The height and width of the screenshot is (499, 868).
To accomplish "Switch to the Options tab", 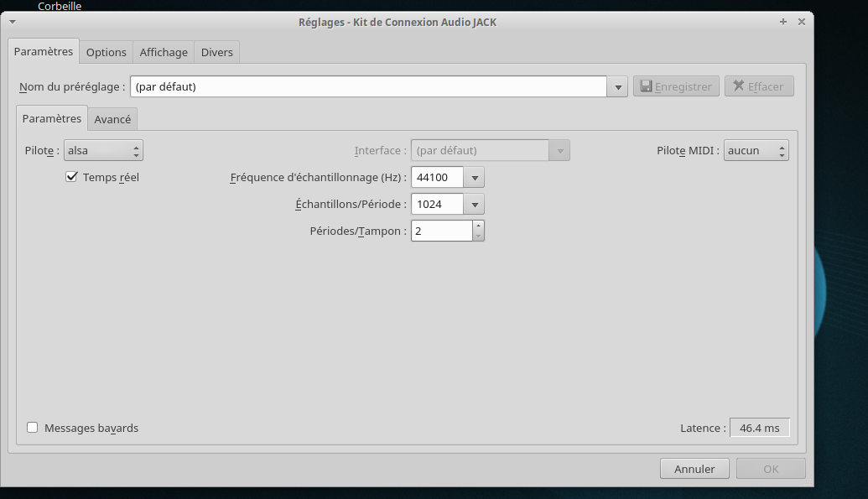I will pyautogui.click(x=107, y=52).
